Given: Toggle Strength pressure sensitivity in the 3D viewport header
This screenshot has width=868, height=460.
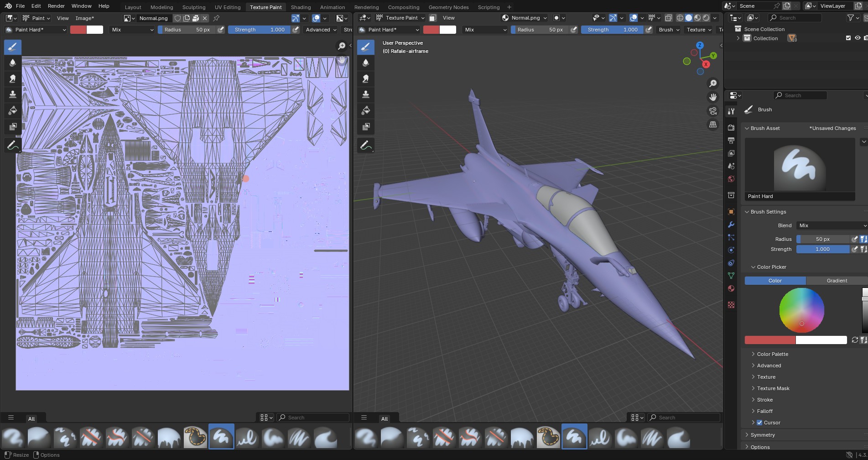Looking at the screenshot, I should 649,30.
